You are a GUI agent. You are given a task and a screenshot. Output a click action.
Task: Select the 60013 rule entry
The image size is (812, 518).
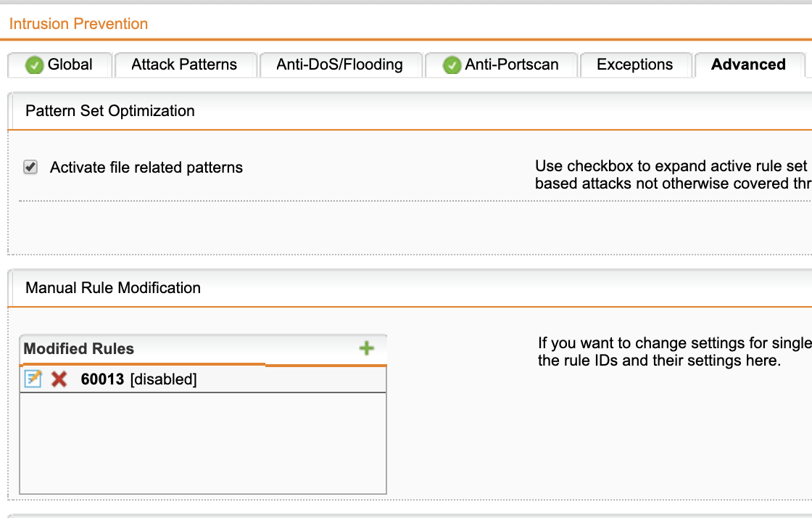(203, 379)
